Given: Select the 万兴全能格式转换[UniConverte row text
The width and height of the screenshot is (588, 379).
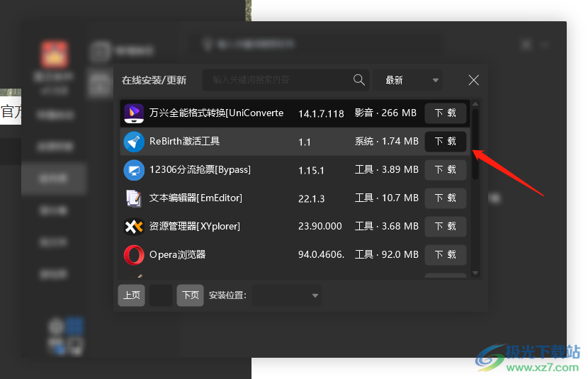Looking at the screenshot, I should 216,113.
